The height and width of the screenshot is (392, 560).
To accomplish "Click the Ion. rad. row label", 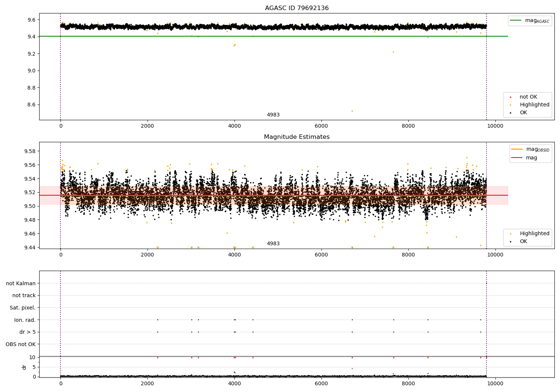I will pyautogui.click(x=25, y=320).
